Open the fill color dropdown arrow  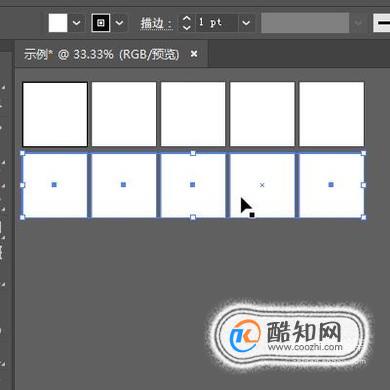tap(77, 23)
